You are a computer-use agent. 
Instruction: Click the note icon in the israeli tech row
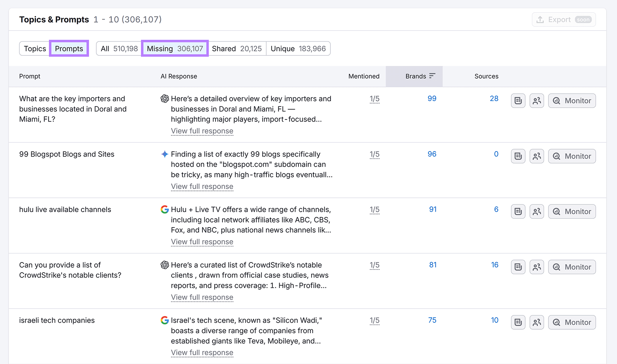pos(518,322)
